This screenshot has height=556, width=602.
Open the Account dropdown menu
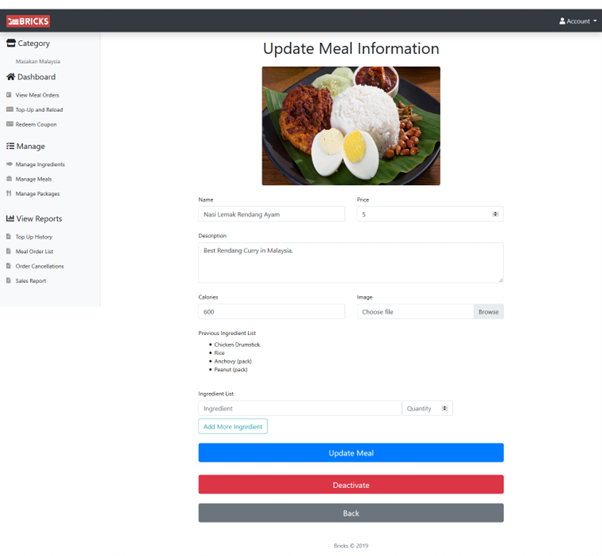[x=578, y=21]
